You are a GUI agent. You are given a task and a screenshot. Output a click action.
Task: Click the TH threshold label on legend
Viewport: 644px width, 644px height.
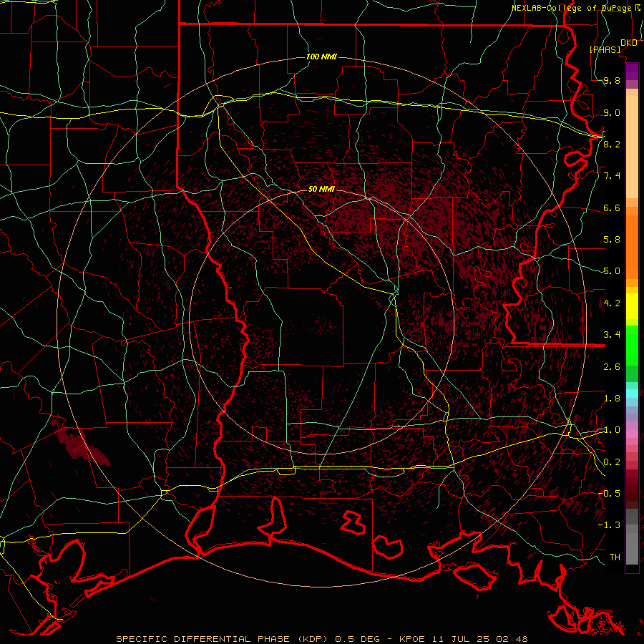615,557
